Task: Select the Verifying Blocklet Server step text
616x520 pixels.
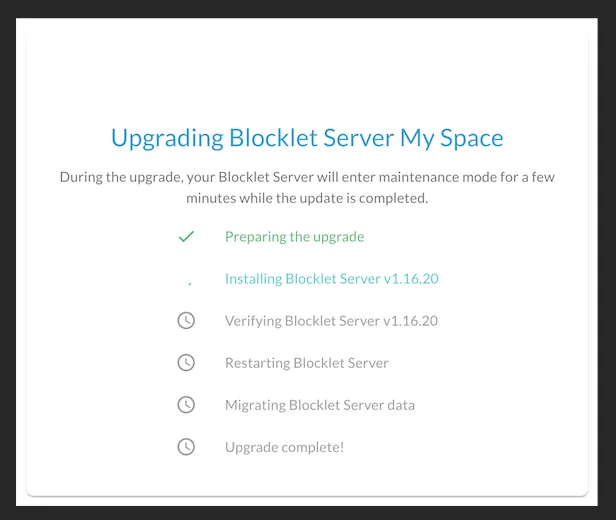Action: click(x=331, y=321)
